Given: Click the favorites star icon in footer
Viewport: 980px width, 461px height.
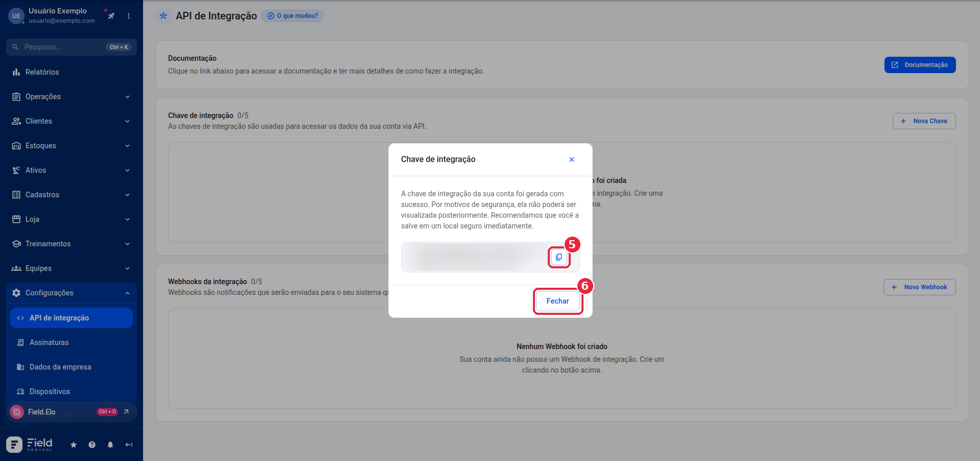Looking at the screenshot, I should pos(74,445).
